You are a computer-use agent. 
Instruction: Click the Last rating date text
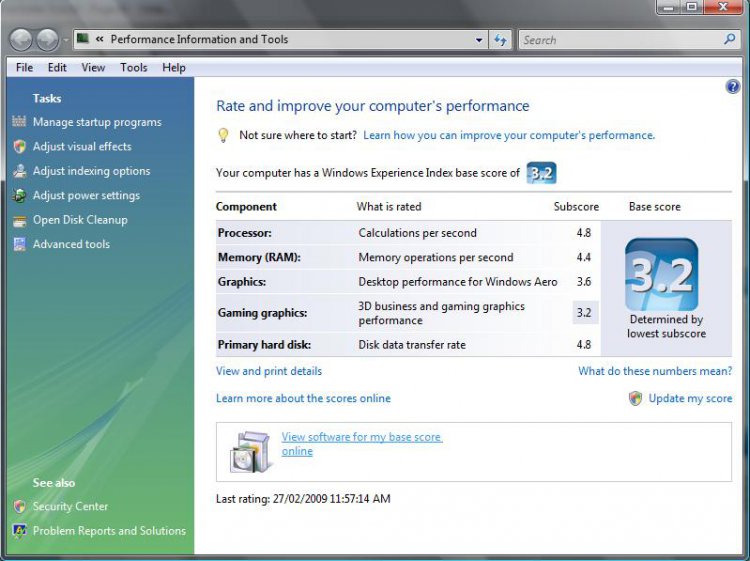[303, 499]
